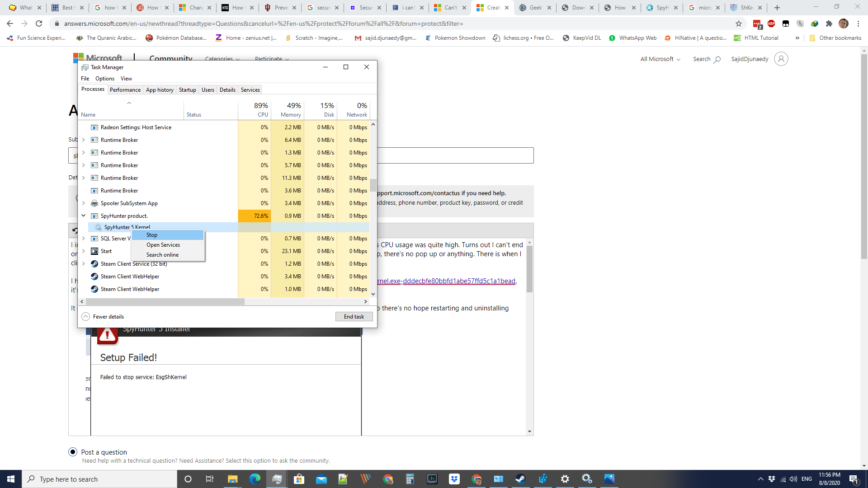868x488 pixels.
Task: Open Participate dropdown in Community nav
Action: pyautogui.click(x=272, y=58)
